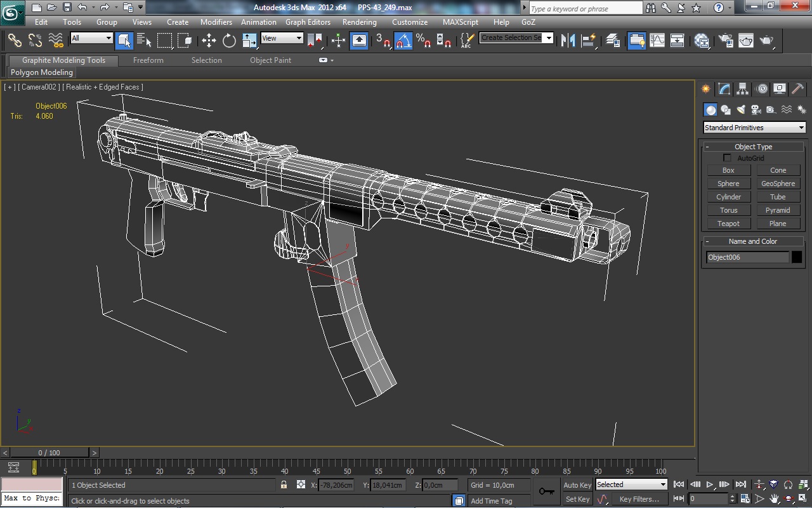The width and height of the screenshot is (812, 508).
Task: Toggle Window/Crossing selection mode
Action: pos(185,40)
